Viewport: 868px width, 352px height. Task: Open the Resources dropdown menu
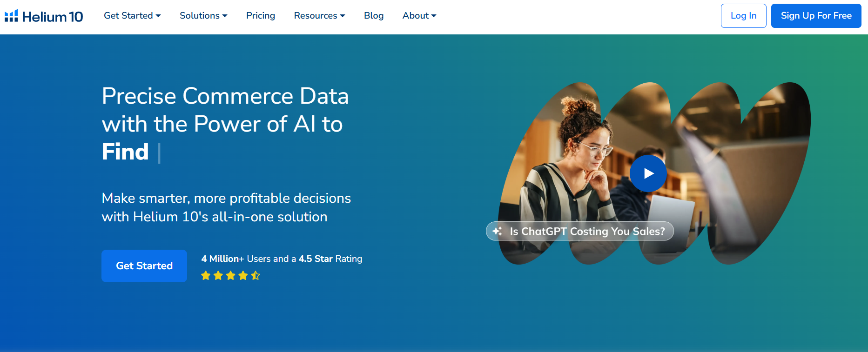tap(319, 16)
